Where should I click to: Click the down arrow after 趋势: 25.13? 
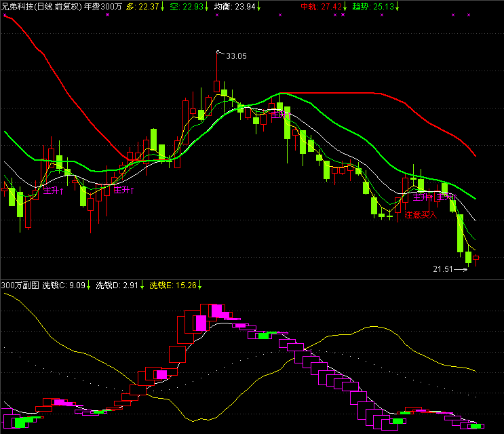tap(398, 6)
